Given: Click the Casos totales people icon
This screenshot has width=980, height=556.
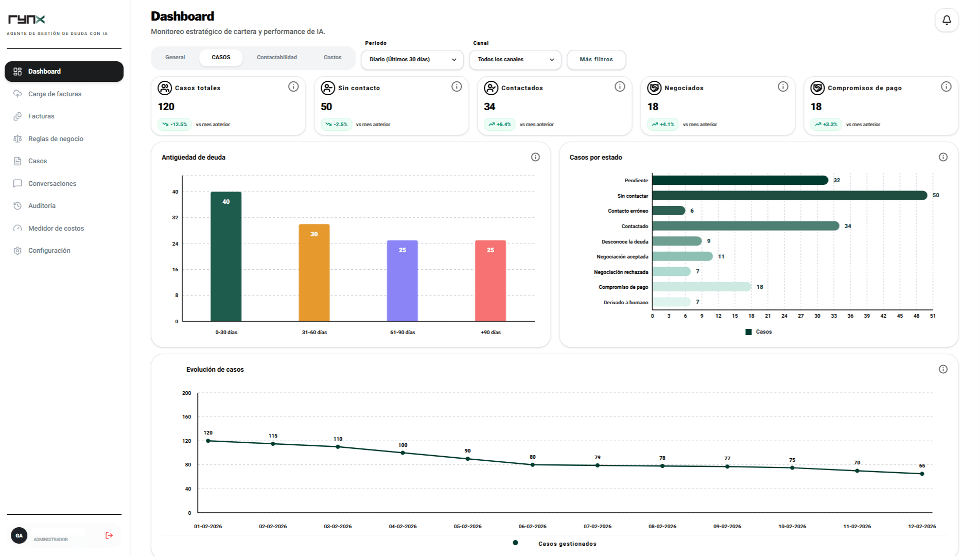Looking at the screenshot, I should [165, 88].
